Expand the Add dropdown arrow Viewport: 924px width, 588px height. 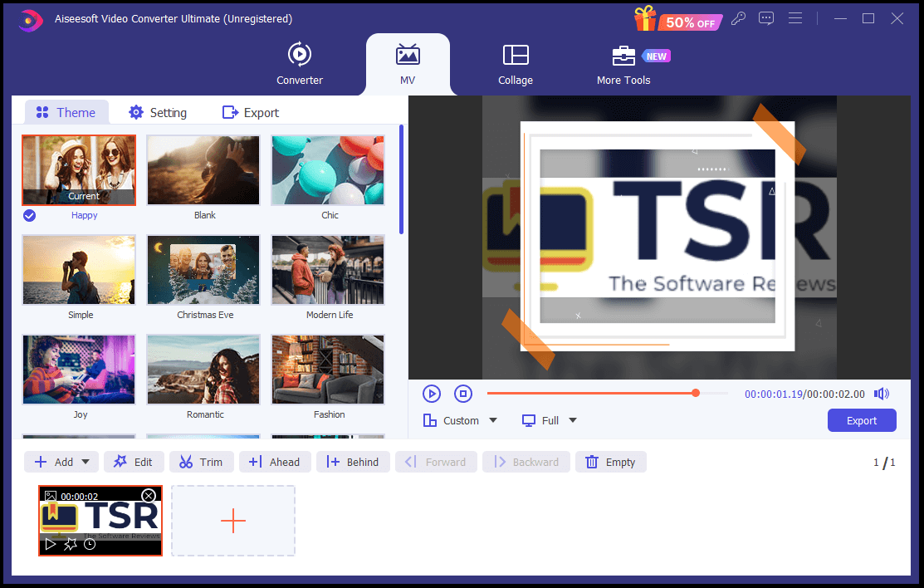[x=86, y=462]
